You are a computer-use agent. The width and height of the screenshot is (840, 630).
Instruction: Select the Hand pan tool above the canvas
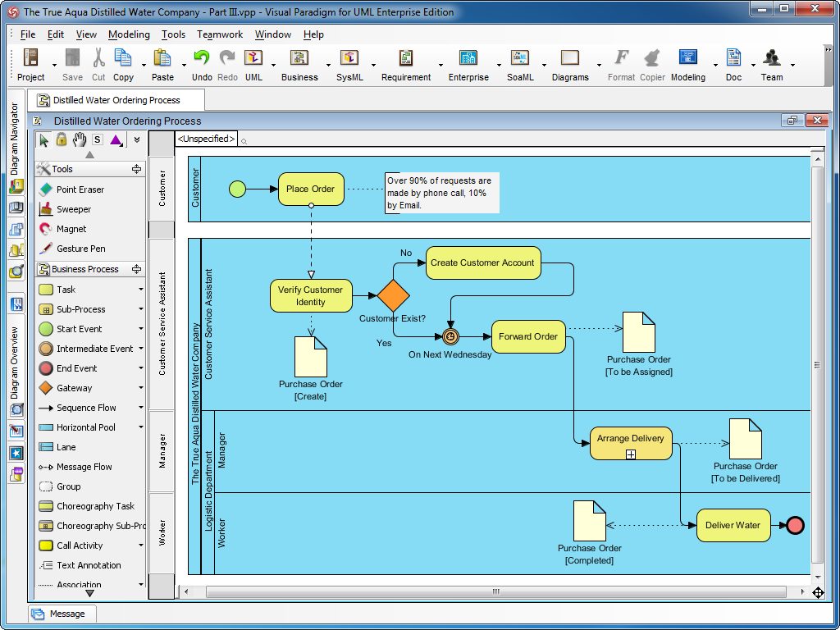[x=80, y=139]
